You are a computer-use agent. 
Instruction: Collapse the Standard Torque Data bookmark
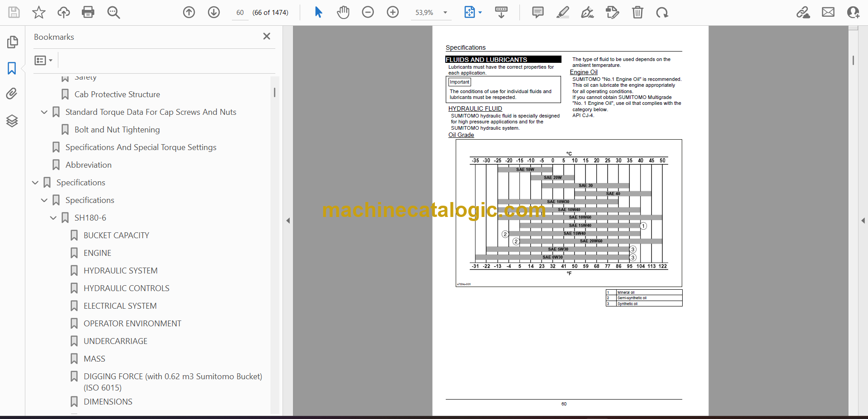point(44,112)
